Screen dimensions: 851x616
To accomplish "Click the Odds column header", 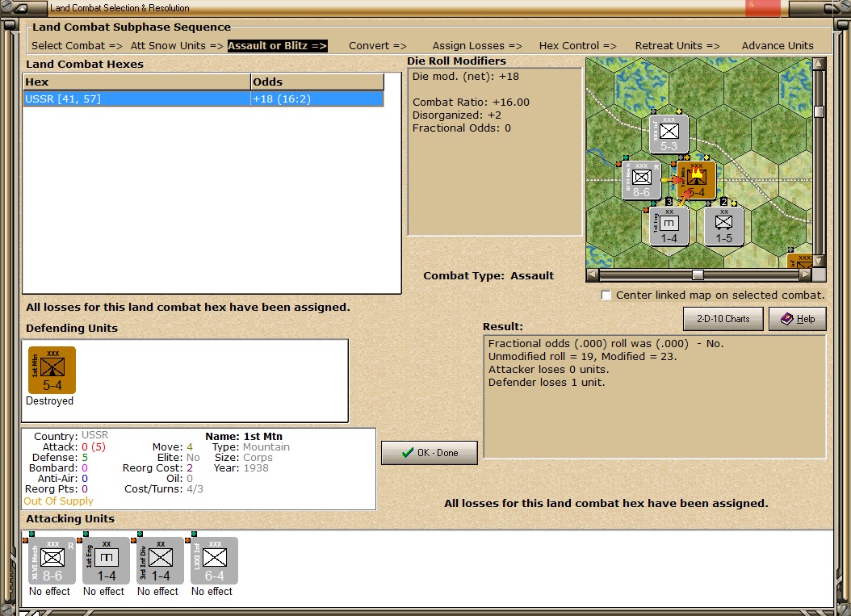I will coord(317,82).
